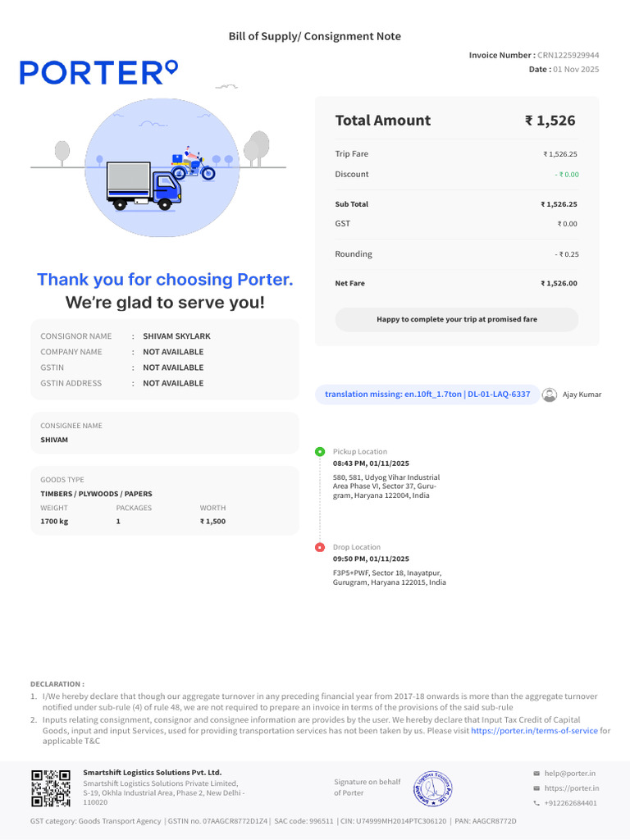Viewport: 630px width, 840px height.
Task: Click the DL-01-LAQ-6337 vehicle tag
Action: click(499, 395)
